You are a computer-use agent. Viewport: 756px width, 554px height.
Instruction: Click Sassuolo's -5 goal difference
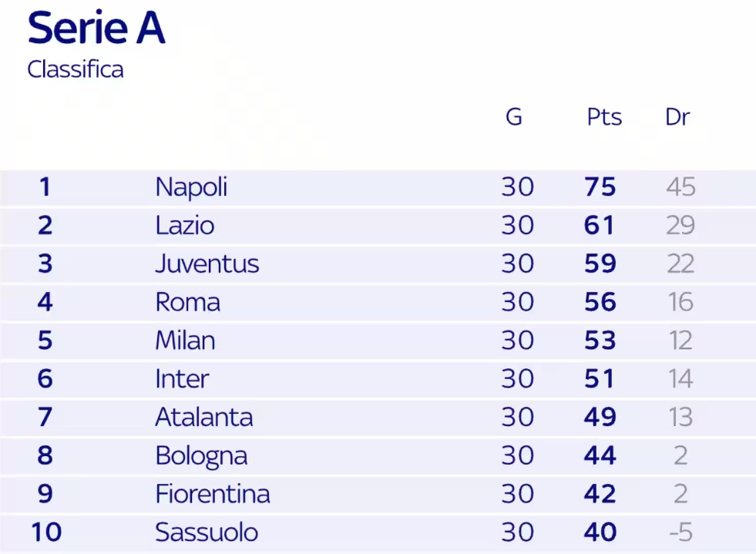coord(680,532)
